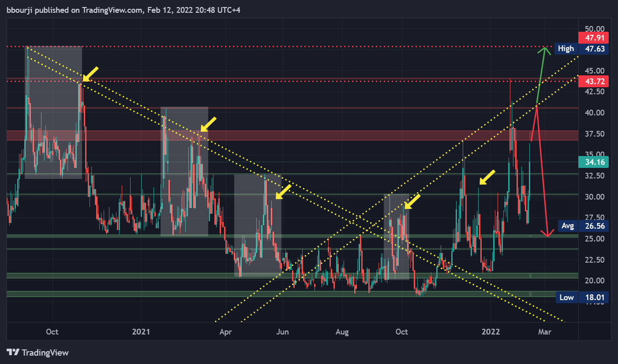The height and width of the screenshot is (364, 618).
Task: Click the 27.50 price axis label
Action: click(x=594, y=217)
